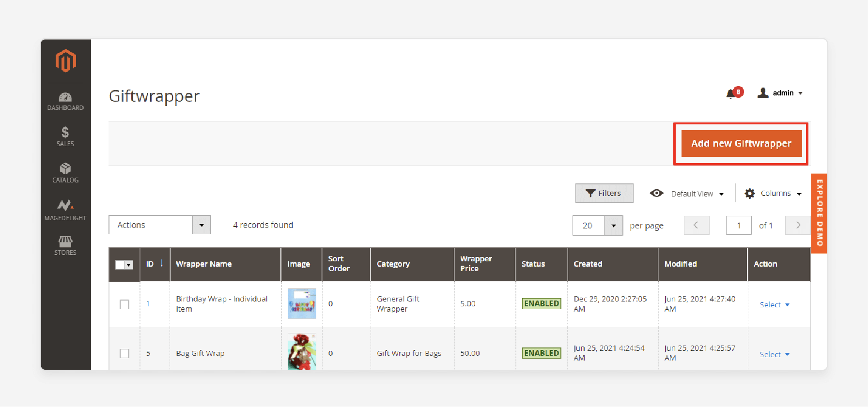Click the Action column header
868x407 pixels.
click(x=779, y=264)
